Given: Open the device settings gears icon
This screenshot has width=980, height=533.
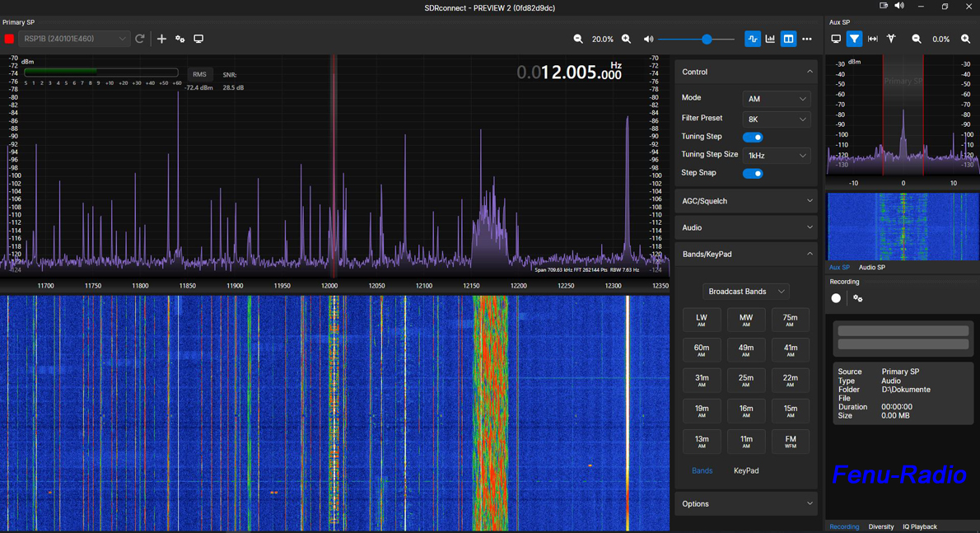Looking at the screenshot, I should click(x=180, y=39).
